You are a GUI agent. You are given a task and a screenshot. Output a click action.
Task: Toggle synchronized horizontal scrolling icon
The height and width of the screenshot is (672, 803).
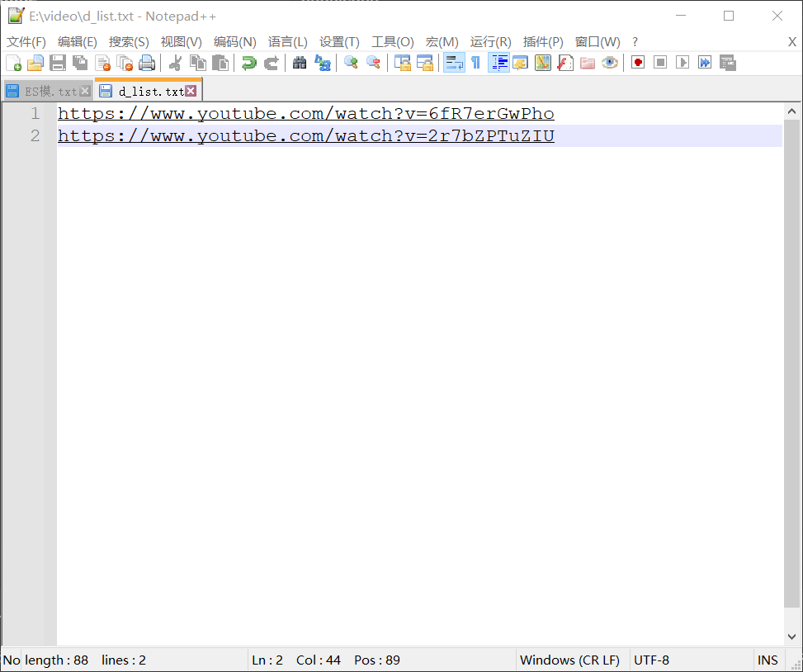click(x=424, y=63)
